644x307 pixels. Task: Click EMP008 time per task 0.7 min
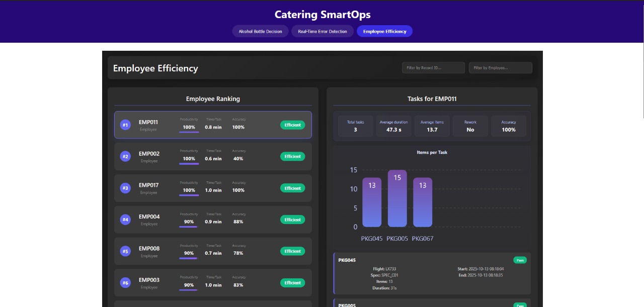pos(213,253)
